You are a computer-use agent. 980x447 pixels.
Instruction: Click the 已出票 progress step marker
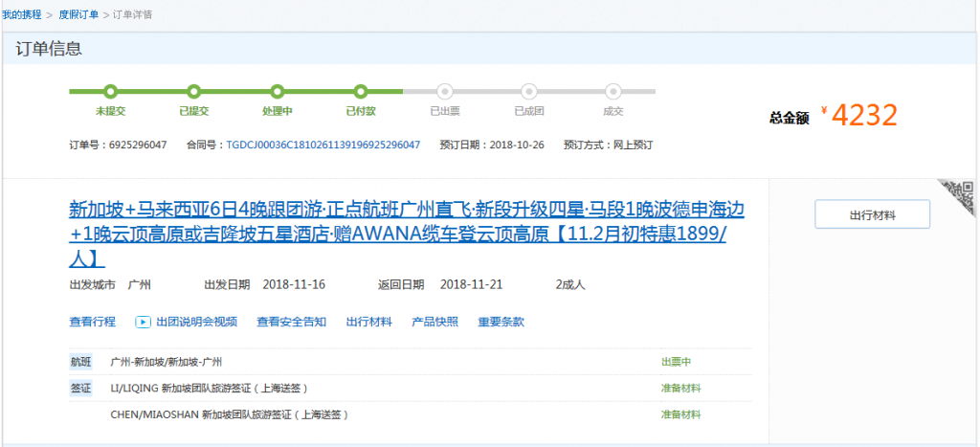(444, 92)
